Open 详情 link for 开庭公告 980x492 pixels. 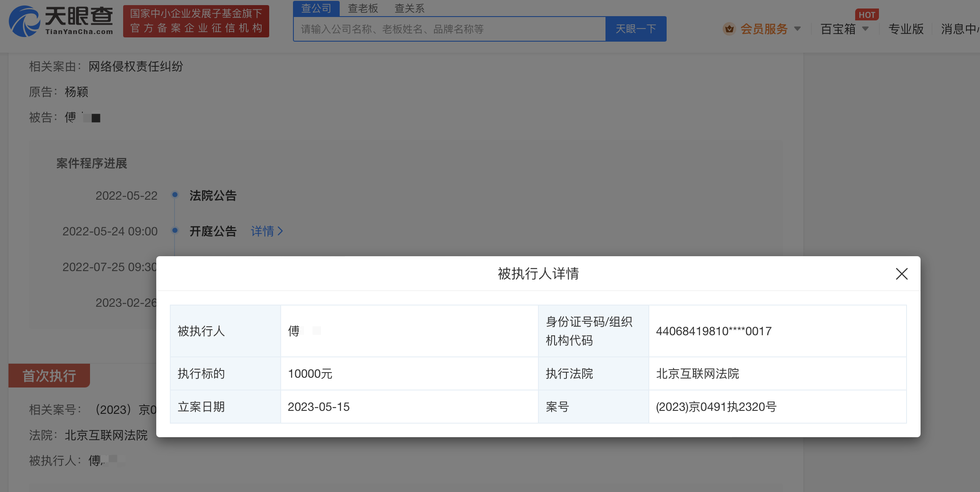coord(267,231)
